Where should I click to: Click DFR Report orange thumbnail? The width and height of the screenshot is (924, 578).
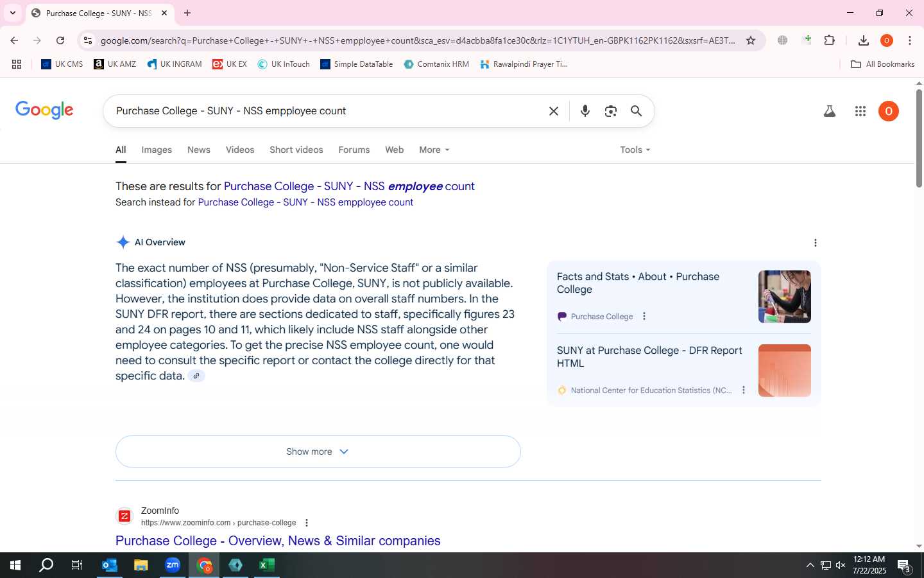[785, 371]
